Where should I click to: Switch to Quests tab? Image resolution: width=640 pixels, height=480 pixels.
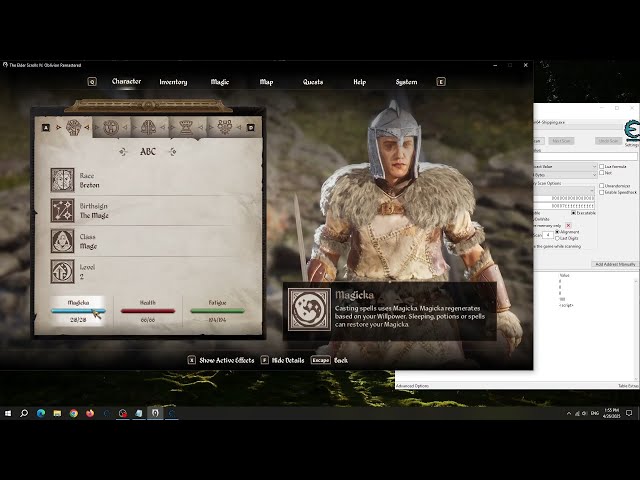coord(313,82)
